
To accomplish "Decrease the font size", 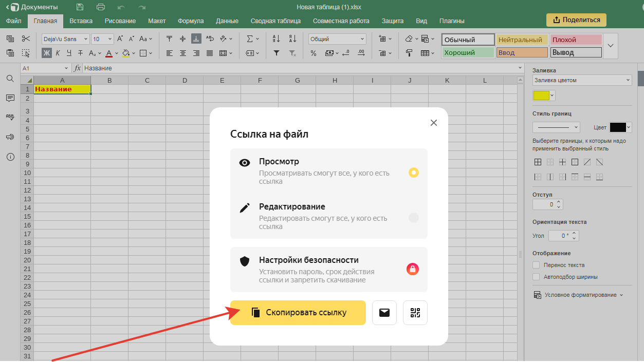I will click(132, 39).
